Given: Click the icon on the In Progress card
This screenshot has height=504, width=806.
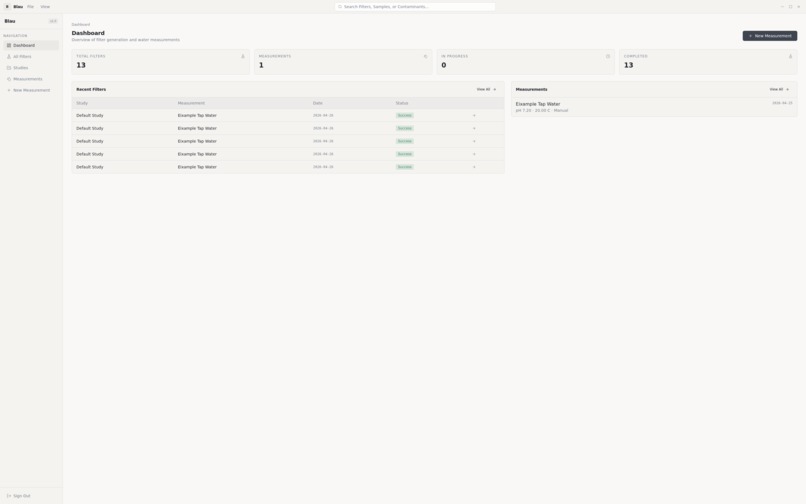Looking at the screenshot, I should click(608, 57).
